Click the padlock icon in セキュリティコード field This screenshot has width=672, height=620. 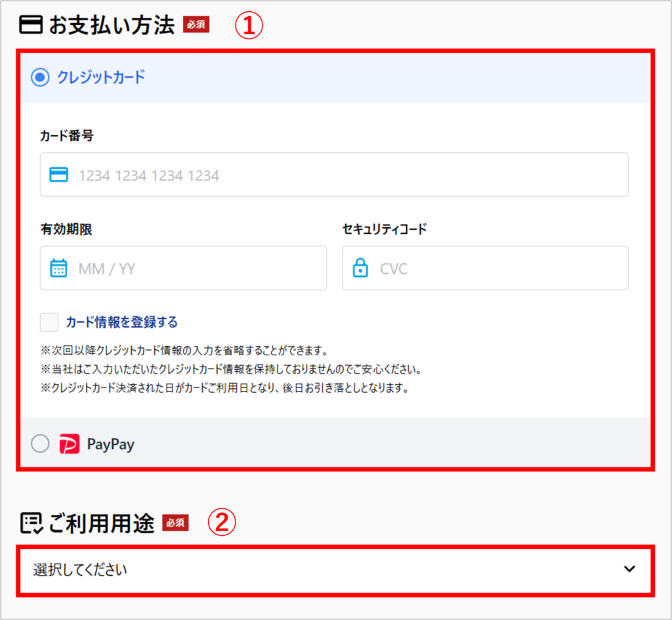[x=360, y=268]
